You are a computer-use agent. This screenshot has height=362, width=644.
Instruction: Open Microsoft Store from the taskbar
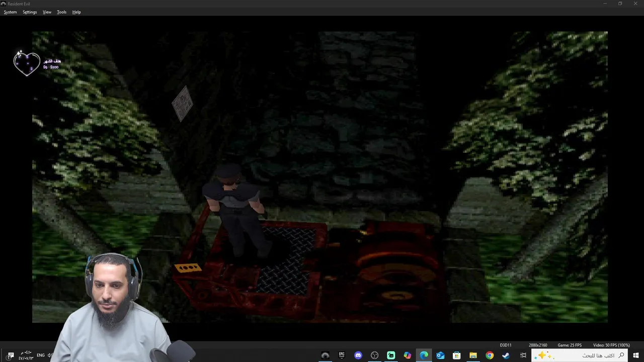457,355
